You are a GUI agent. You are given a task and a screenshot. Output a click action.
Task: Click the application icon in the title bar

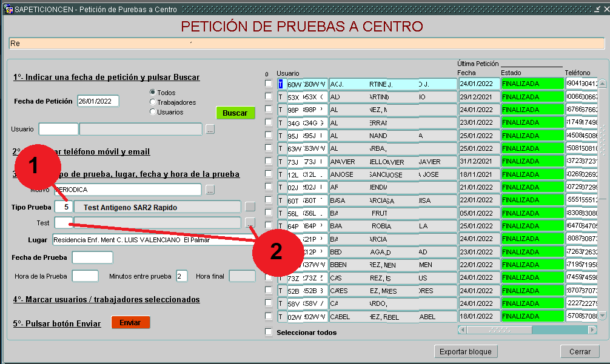point(8,10)
